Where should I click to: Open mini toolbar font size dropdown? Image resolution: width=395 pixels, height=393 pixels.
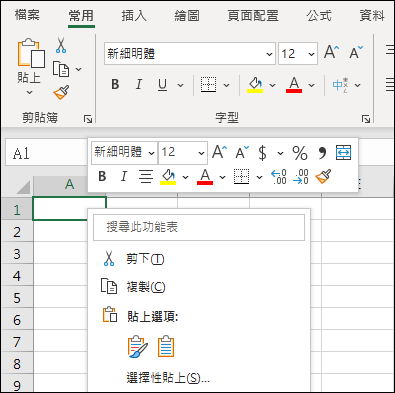coord(201,153)
